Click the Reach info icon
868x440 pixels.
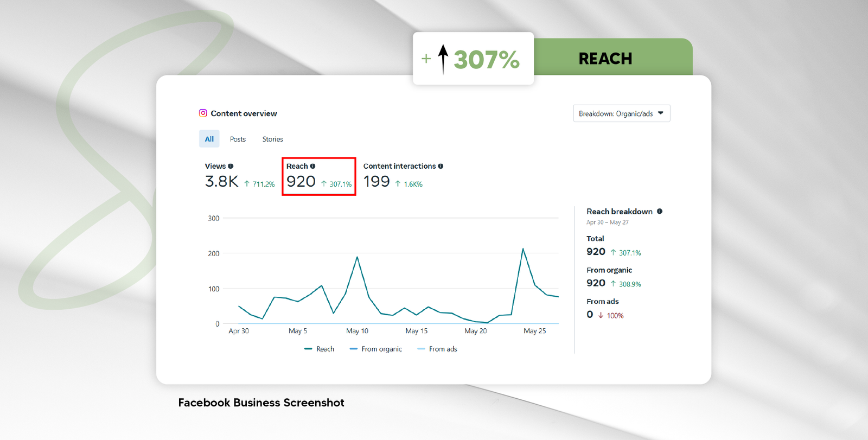click(312, 166)
